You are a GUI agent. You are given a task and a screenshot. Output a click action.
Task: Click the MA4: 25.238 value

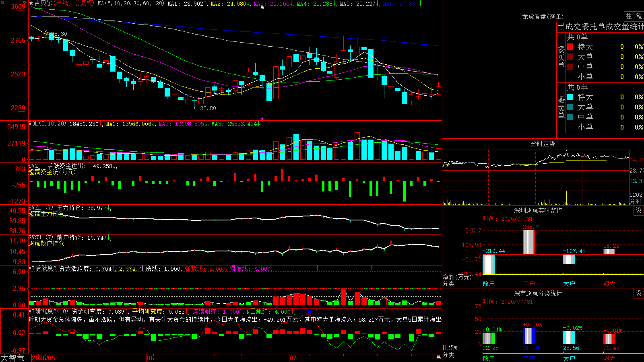pyautogui.click(x=314, y=3)
